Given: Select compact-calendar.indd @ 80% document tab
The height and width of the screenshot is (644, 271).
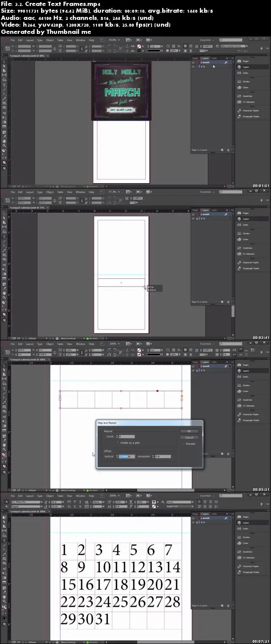Looking at the screenshot, I should (x=27, y=55).
